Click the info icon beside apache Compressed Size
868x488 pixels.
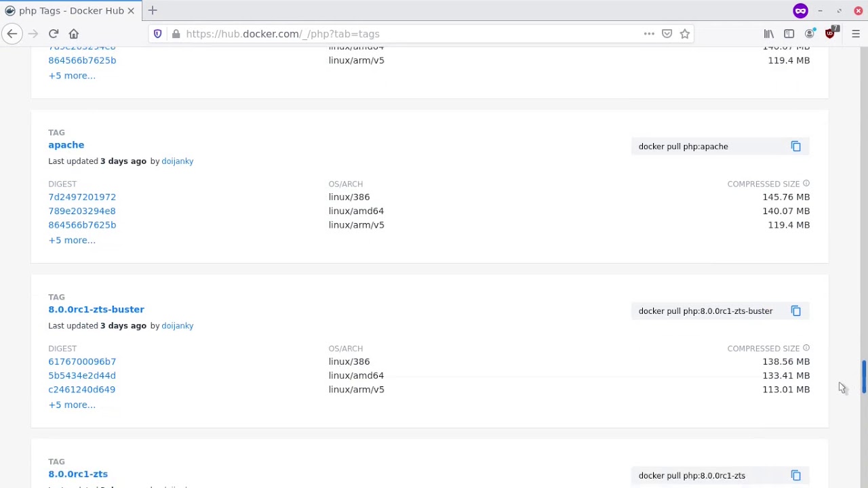coord(806,184)
